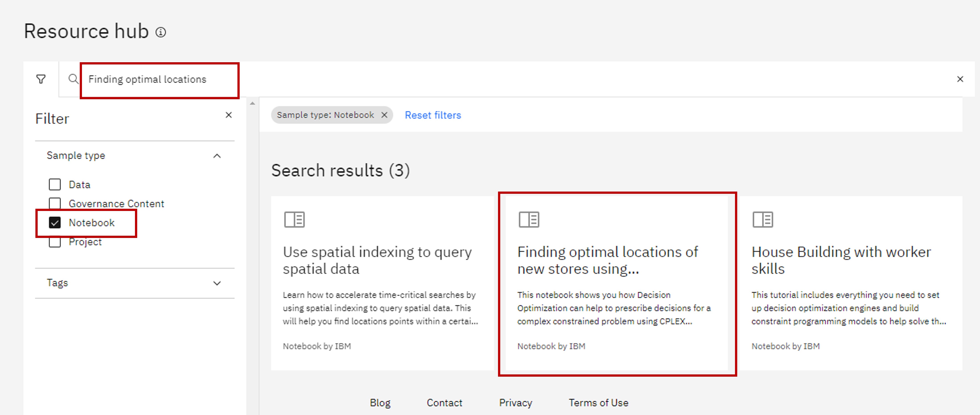Clear the search field with X
Screen dimensions: 980x415
tap(960, 79)
